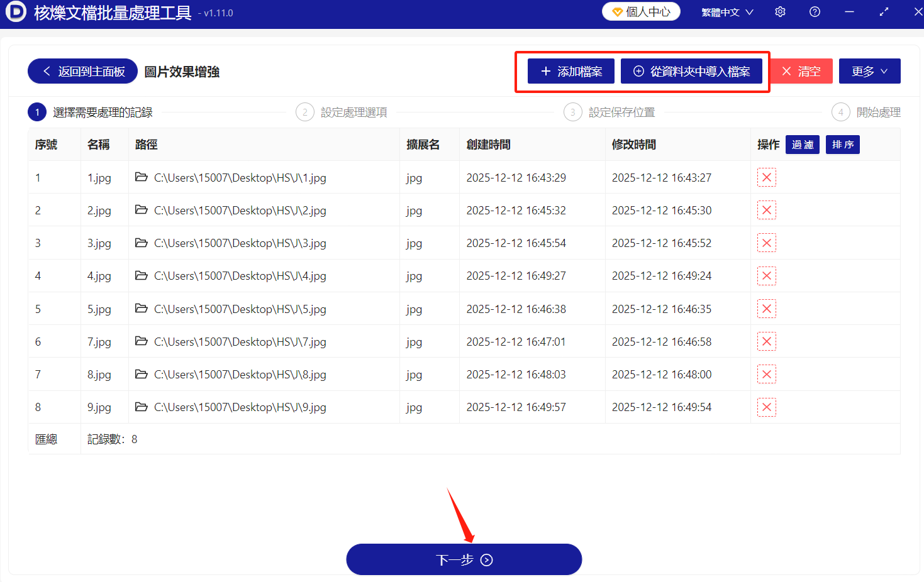
Task: Expand the 更多 dropdown menu
Action: tap(869, 71)
